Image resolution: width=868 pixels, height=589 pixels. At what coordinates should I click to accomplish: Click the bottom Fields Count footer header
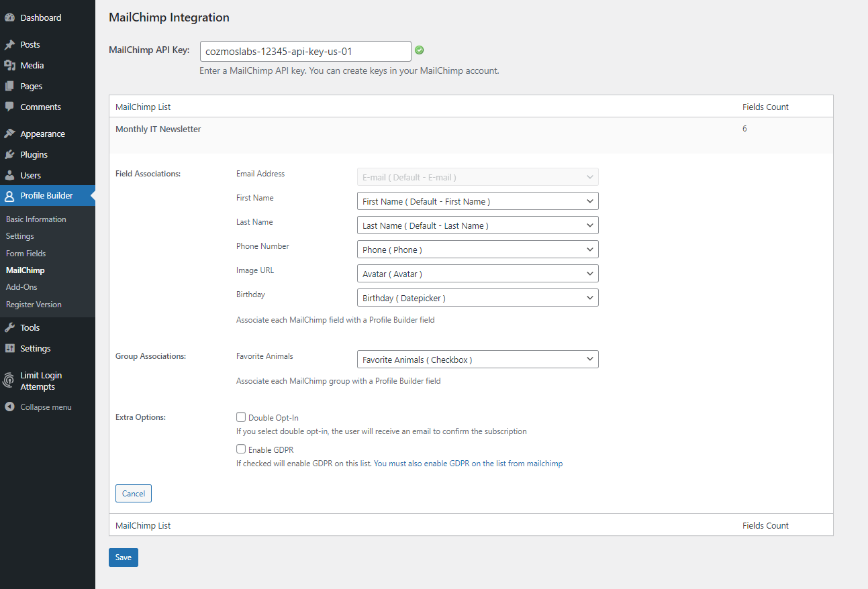click(x=765, y=525)
